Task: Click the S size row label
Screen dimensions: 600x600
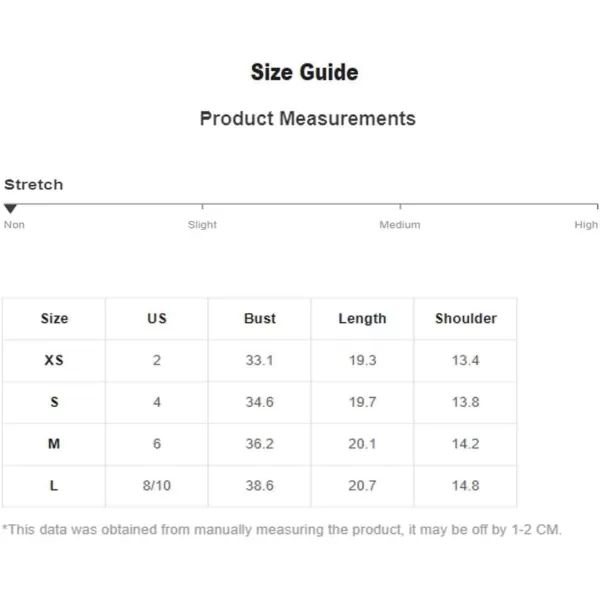Action: [54, 402]
